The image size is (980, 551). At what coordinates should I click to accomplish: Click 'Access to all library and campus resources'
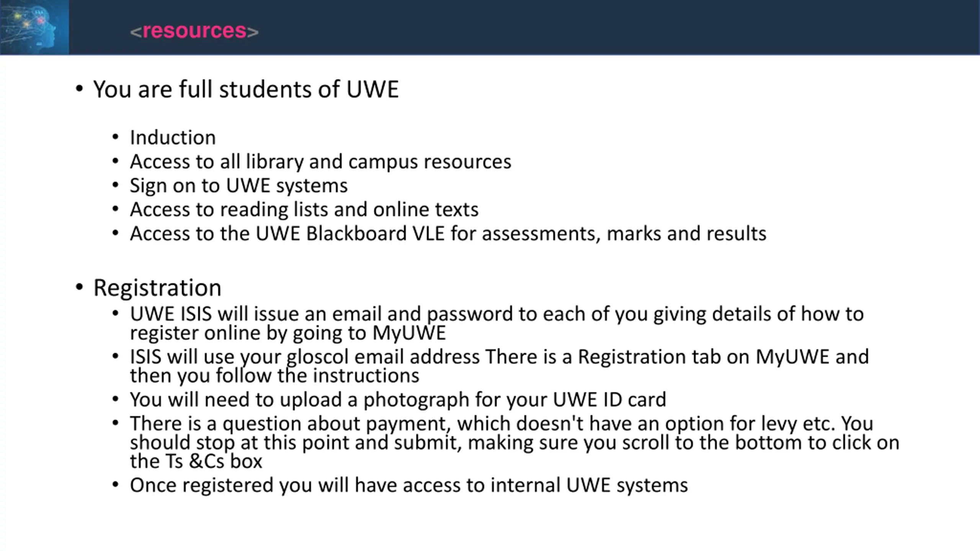(321, 161)
